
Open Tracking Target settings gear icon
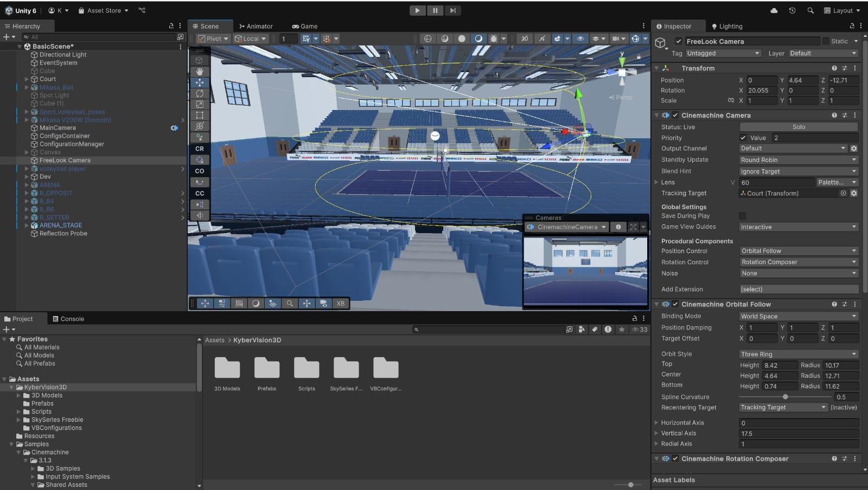(x=853, y=194)
